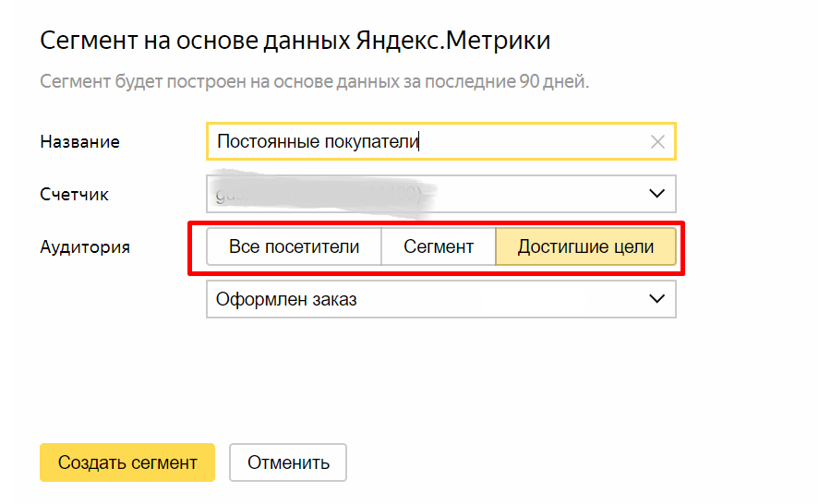Click the heading Сегмент на основе данных Яндекс.Метрики

(x=295, y=41)
